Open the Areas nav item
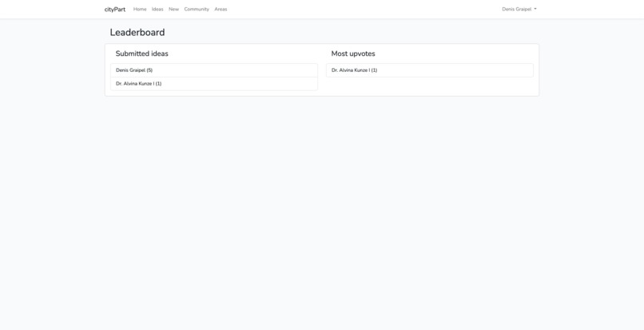 (x=221, y=9)
